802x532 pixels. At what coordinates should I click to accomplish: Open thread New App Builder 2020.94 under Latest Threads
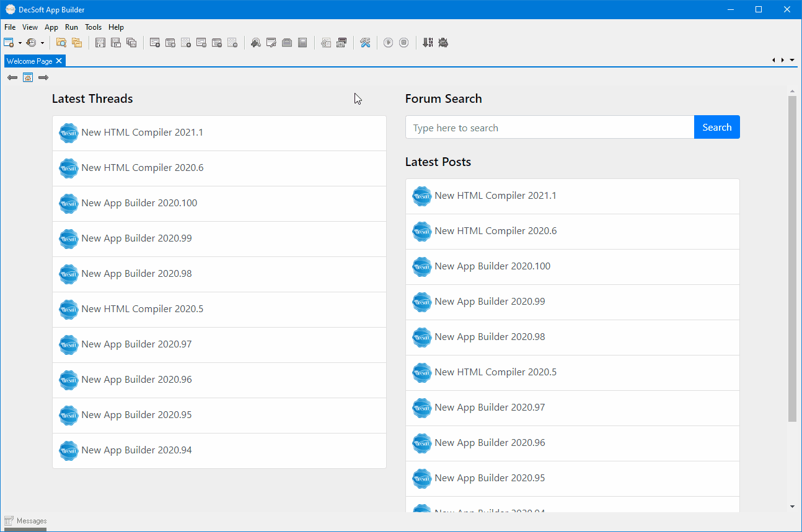[x=219, y=450]
